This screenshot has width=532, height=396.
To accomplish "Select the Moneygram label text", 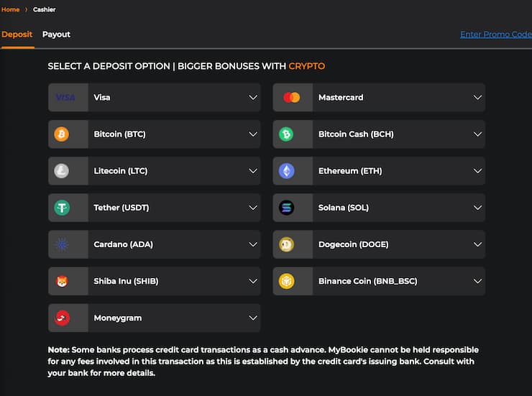I will click(x=118, y=318).
